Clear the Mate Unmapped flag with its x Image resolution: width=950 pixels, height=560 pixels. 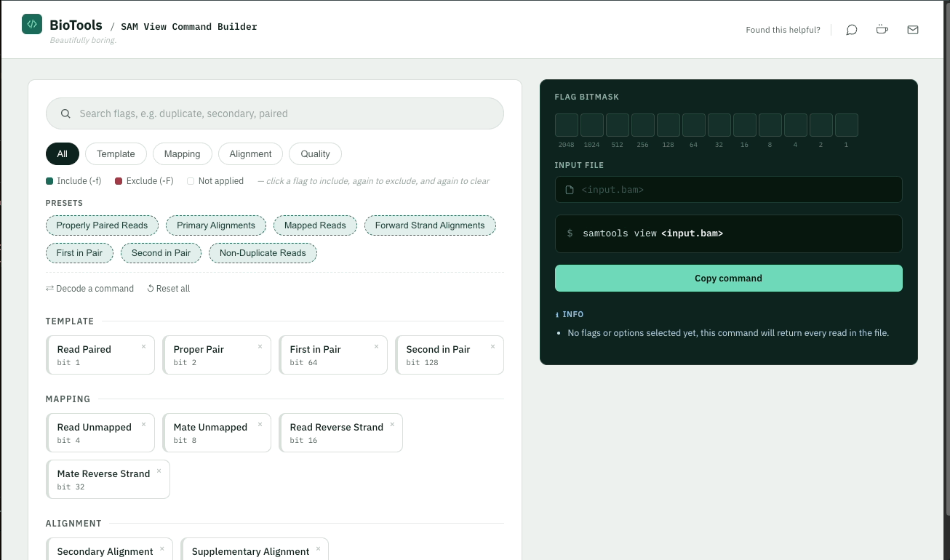tap(260, 424)
